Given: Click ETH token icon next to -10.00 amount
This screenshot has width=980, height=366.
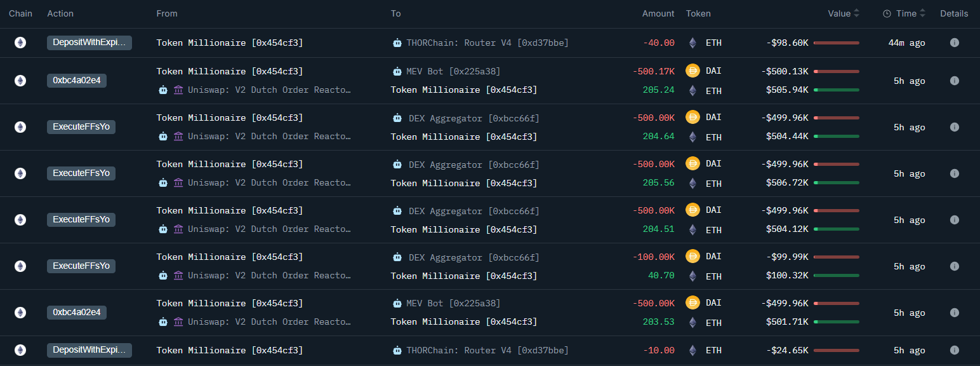Looking at the screenshot, I should tap(692, 350).
